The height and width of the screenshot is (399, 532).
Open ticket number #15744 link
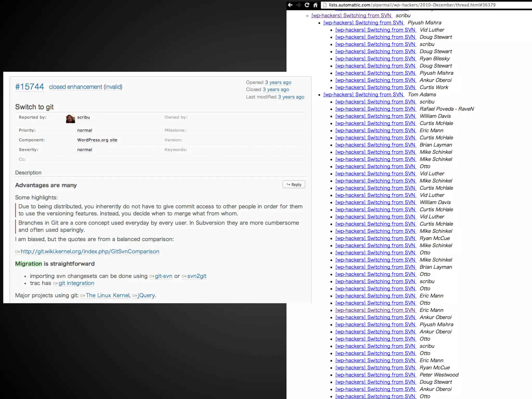(x=29, y=87)
